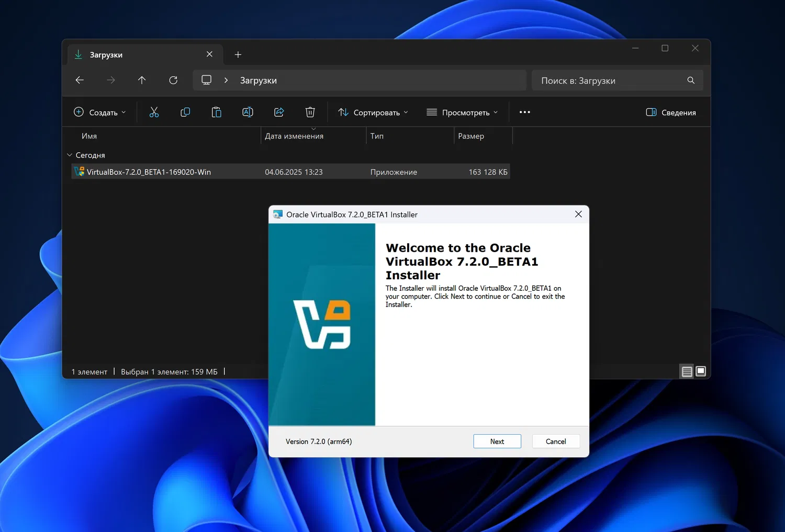Viewport: 785px width, 532px height.
Task: Go up one folder level
Action: pyautogui.click(x=142, y=80)
